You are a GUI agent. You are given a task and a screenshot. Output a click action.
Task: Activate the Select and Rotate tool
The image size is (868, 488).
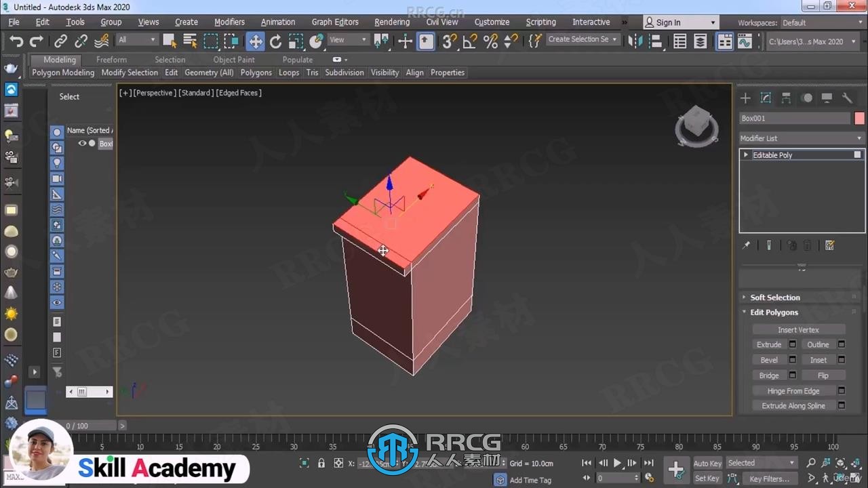pyautogui.click(x=275, y=41)
